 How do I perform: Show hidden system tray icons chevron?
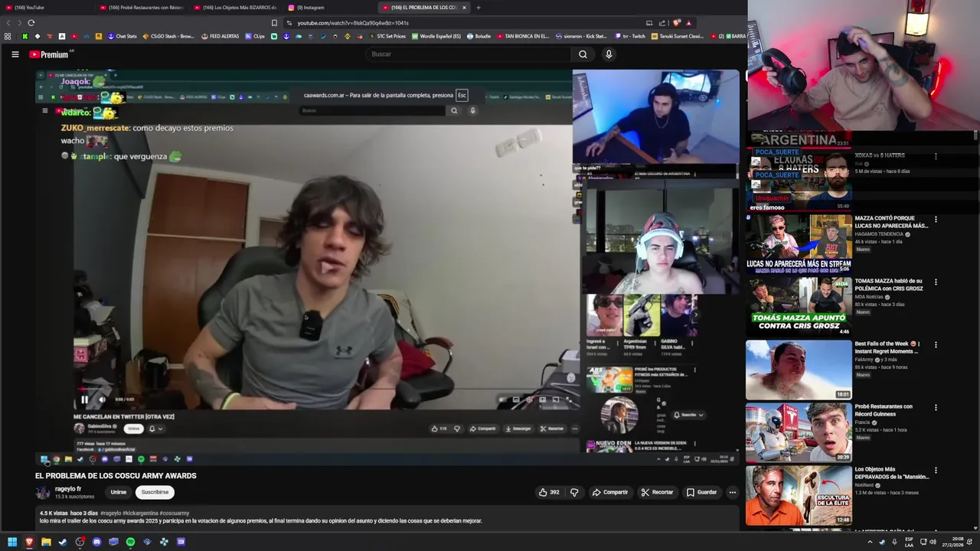[870, 542]
